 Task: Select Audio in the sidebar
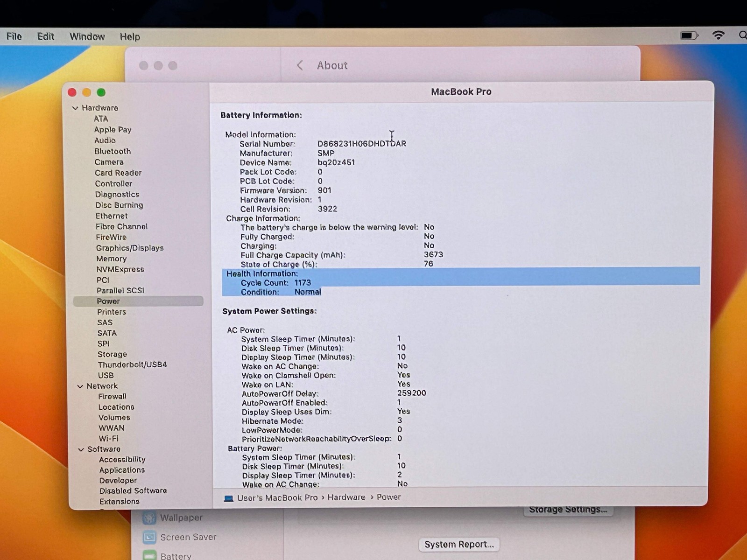[105, 140]
